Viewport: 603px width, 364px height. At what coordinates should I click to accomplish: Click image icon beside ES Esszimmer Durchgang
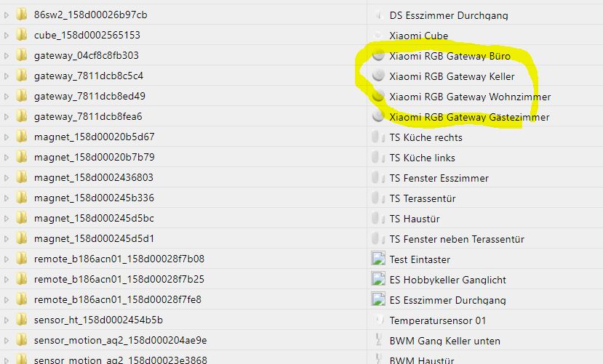pos(378,299)
